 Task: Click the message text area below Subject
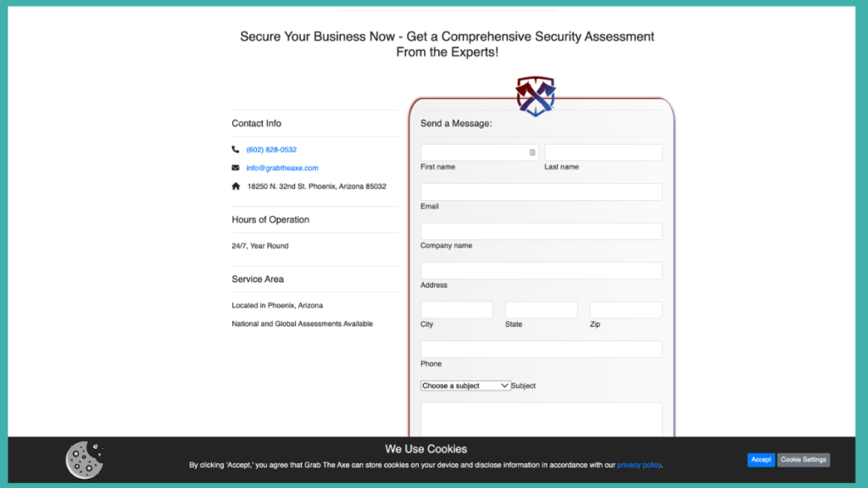541,419
